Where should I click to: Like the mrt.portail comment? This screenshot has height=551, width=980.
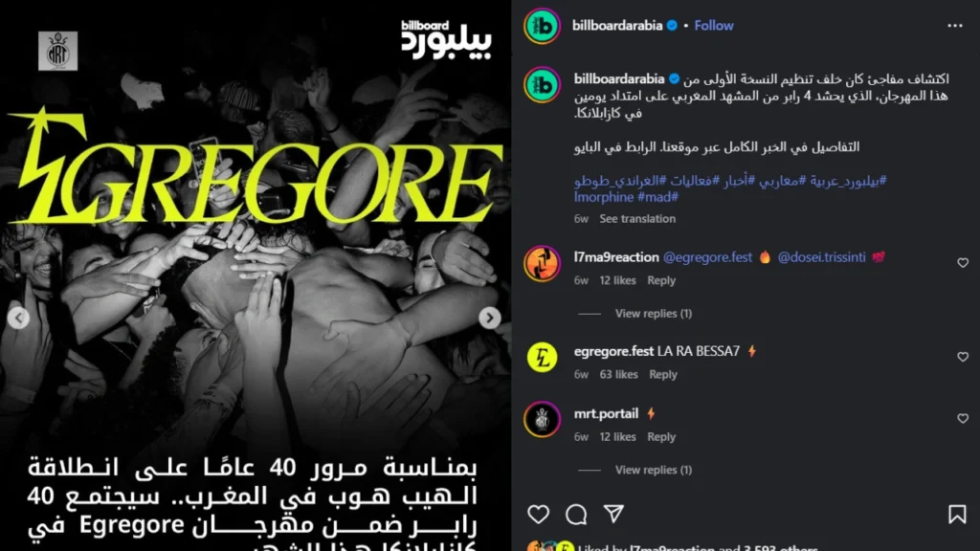pyautogui.click(x=963, y=419)
